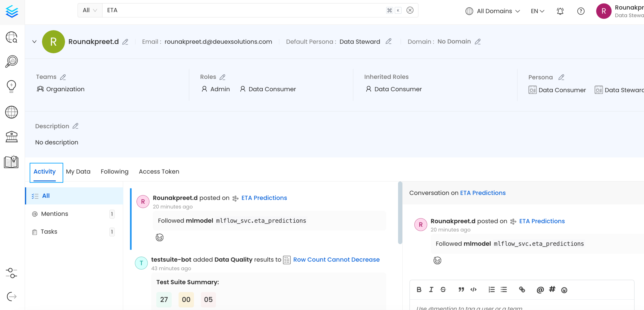Clear the ETA search query input
644x310 pixels.
click(x=410, y=10)
